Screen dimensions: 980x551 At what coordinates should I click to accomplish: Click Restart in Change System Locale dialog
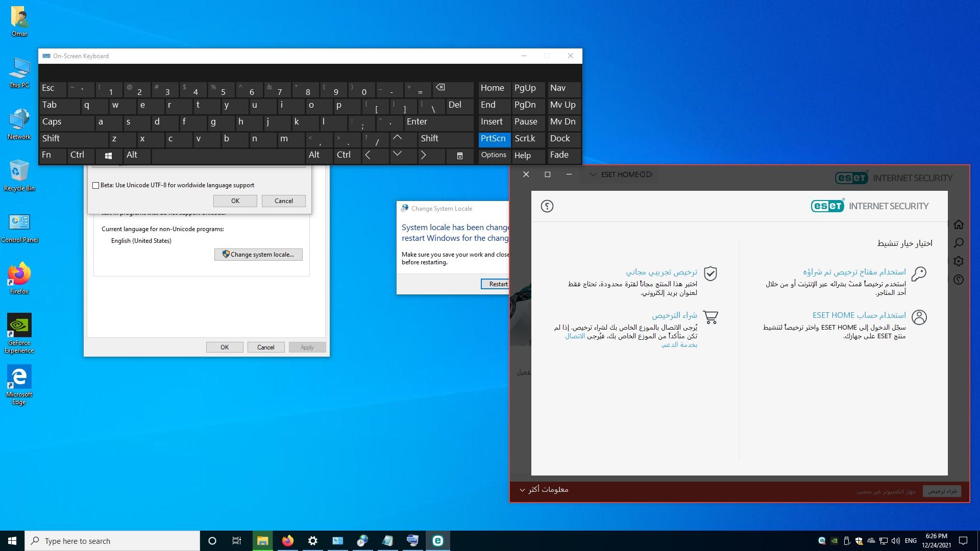click(x=495, y=284)
